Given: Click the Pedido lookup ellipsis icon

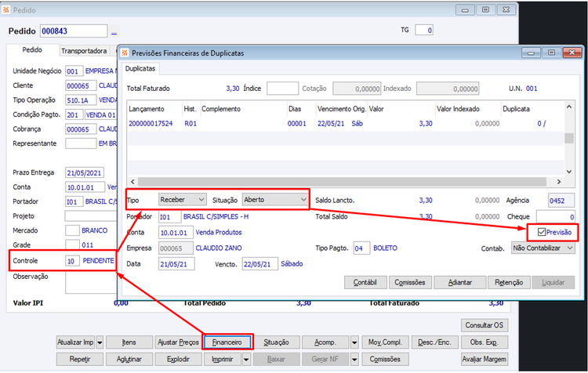Looking at the screenshot, I should (114, 31).
